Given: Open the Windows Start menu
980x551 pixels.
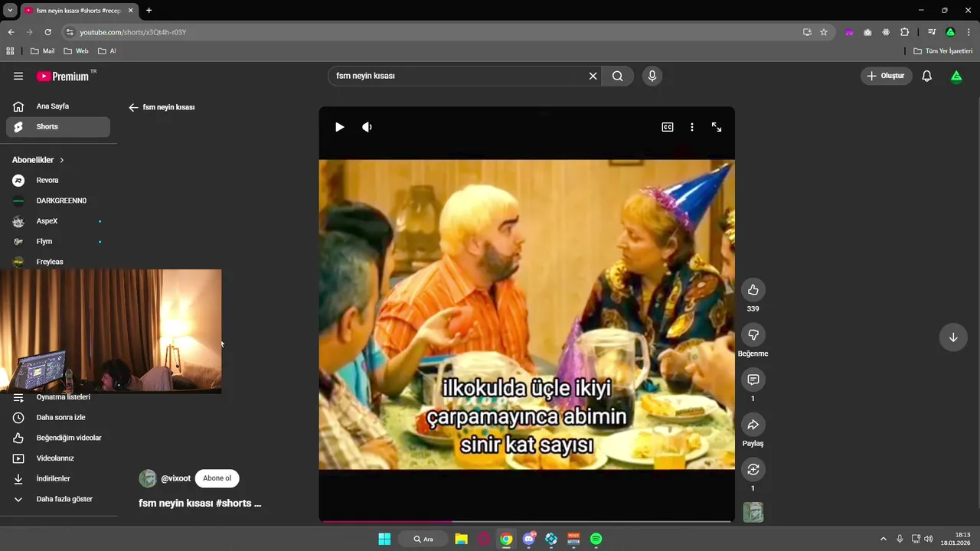Looking at the screenshot, I should click(x=384, y=539).
